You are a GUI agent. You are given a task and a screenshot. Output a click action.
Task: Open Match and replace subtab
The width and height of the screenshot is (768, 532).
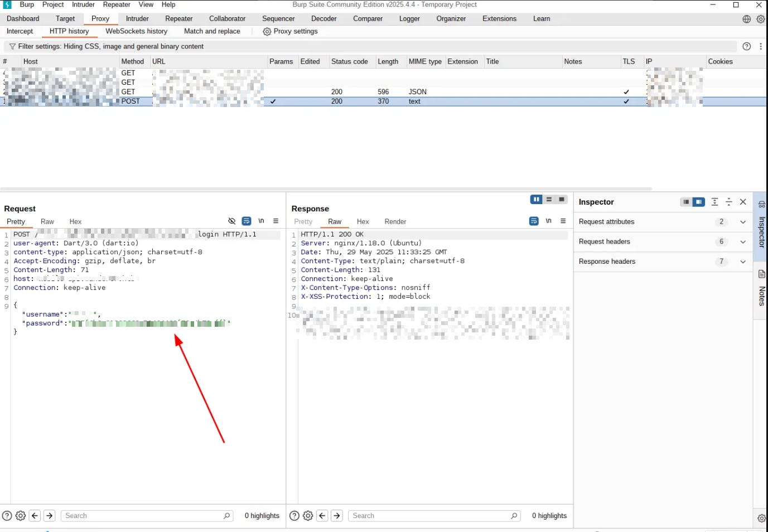pos(212,32)
